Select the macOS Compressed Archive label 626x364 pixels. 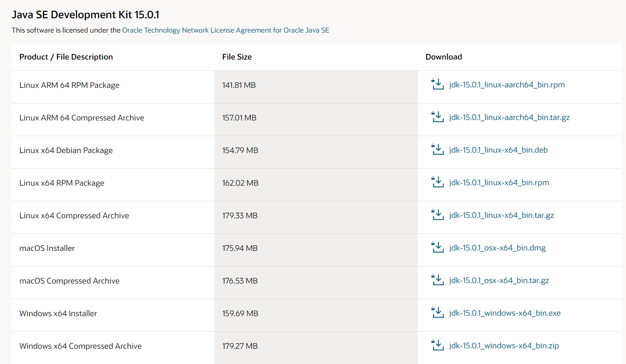(70, 281)
